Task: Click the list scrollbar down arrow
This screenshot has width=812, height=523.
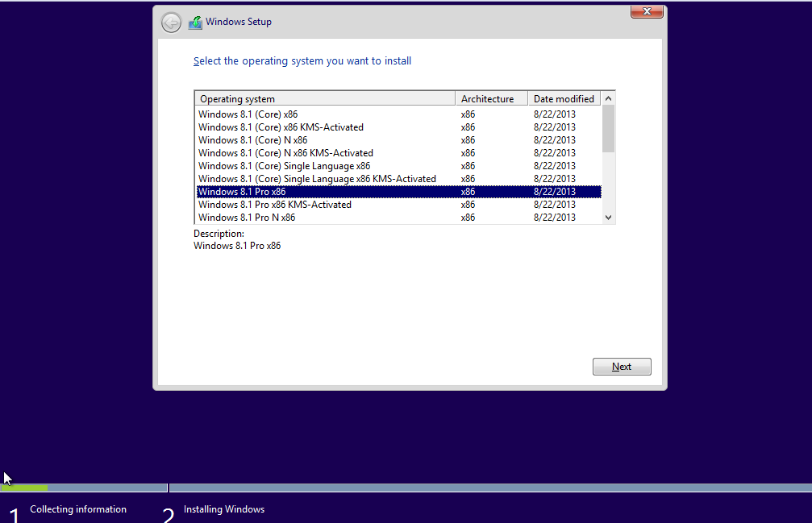Action: (x=609, y=218)
